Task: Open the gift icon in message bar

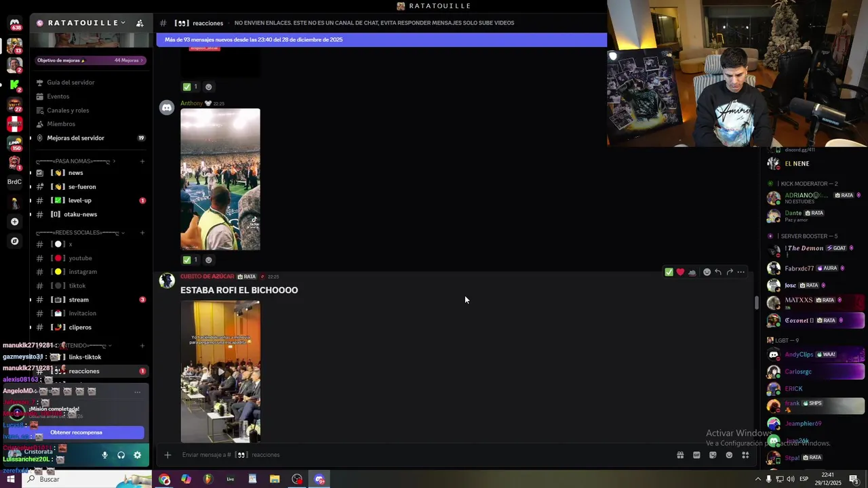Action: point(680,455)
